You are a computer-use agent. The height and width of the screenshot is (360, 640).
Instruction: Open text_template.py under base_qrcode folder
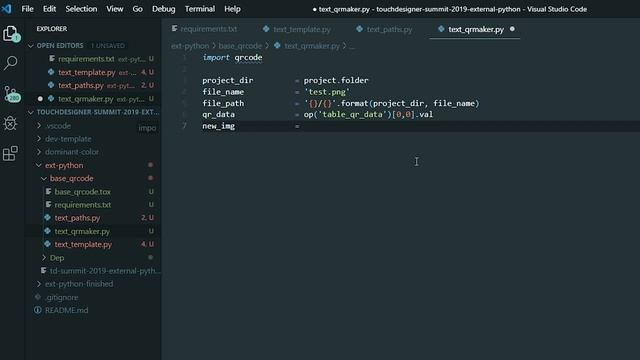(x=83, y=244)
